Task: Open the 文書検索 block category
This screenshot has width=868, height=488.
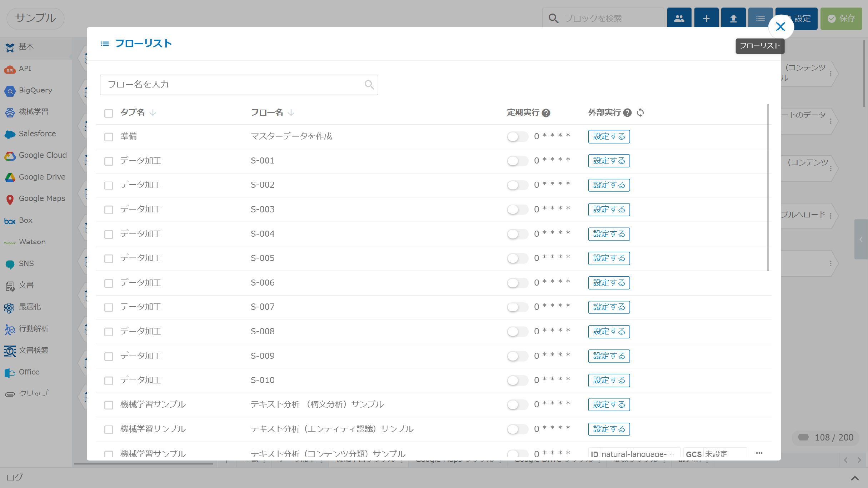Action: tap(36, 351)
